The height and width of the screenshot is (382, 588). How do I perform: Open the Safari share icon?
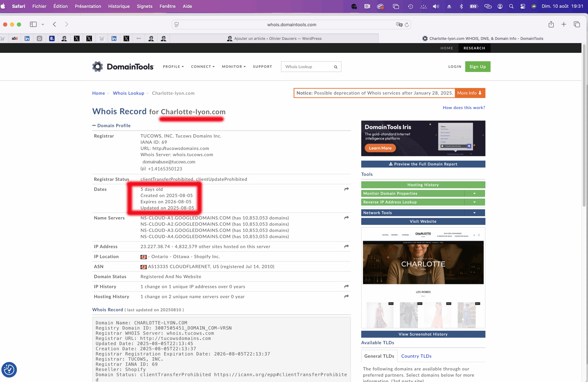click(551, 24)
